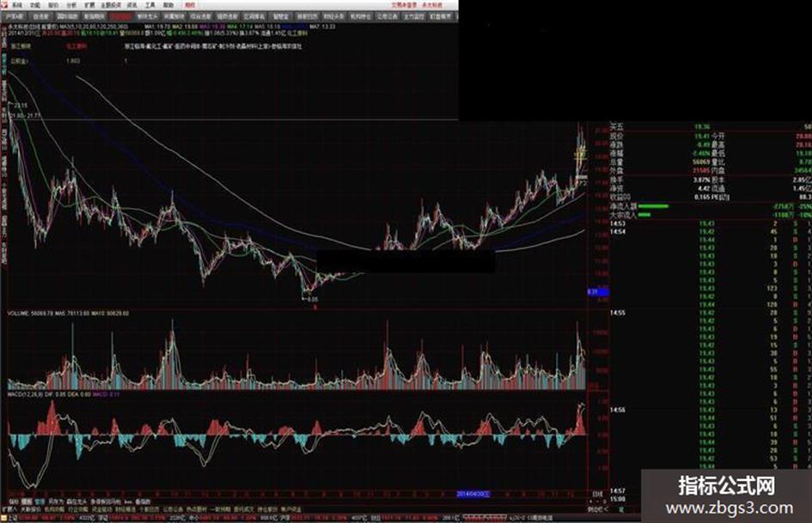
Task: Click the 交易未登录 login link
Action: [x=404, y=4]
